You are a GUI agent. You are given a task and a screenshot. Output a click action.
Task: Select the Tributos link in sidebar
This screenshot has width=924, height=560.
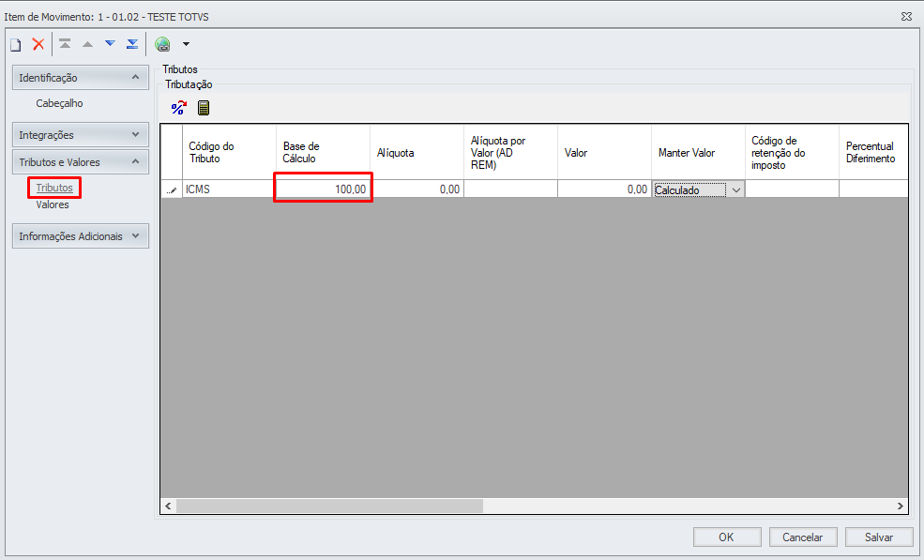[54, 188]
